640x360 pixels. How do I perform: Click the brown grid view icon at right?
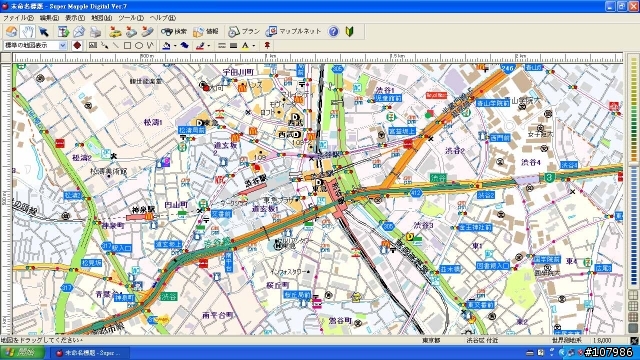633,317
